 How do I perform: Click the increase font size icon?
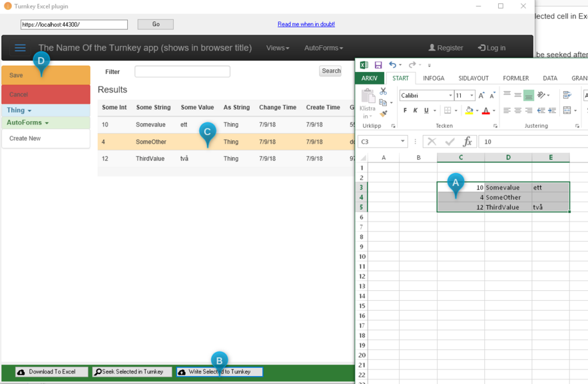coord(481,96)
